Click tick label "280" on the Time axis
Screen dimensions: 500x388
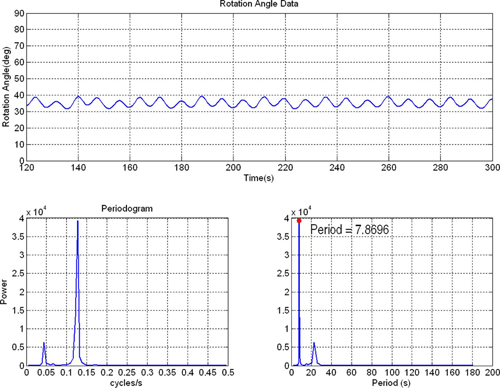point(441,167)
